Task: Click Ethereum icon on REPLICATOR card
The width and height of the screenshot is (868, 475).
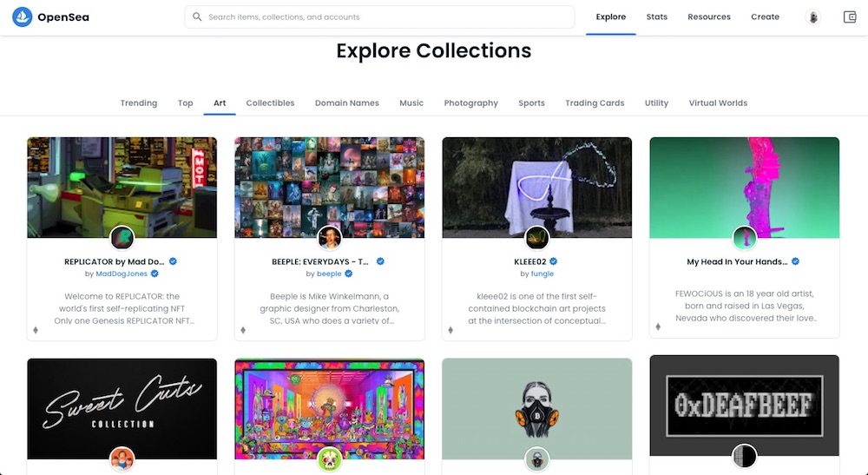Action: [x=36, y=331]
